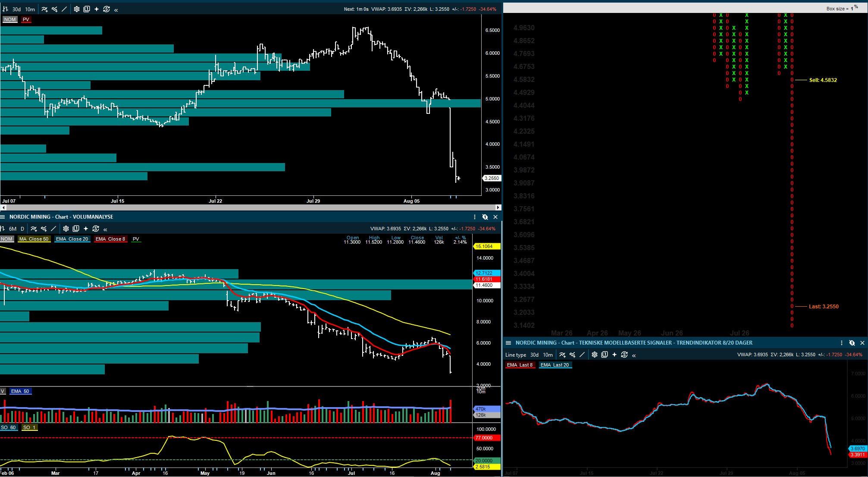Activate crosshair tool in VOLUMANALYSE chart
The image size is (868, 477).
click(x=86, y=229)
